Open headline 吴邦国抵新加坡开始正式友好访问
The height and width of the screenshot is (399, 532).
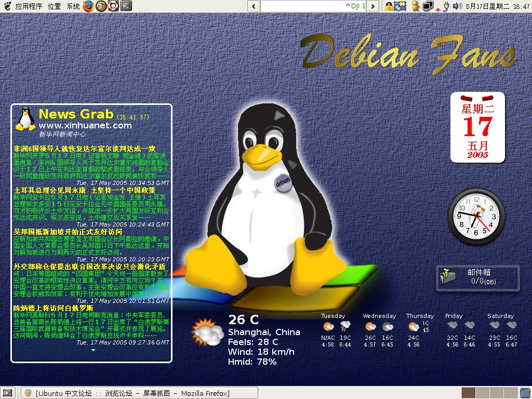coord(68,232)
